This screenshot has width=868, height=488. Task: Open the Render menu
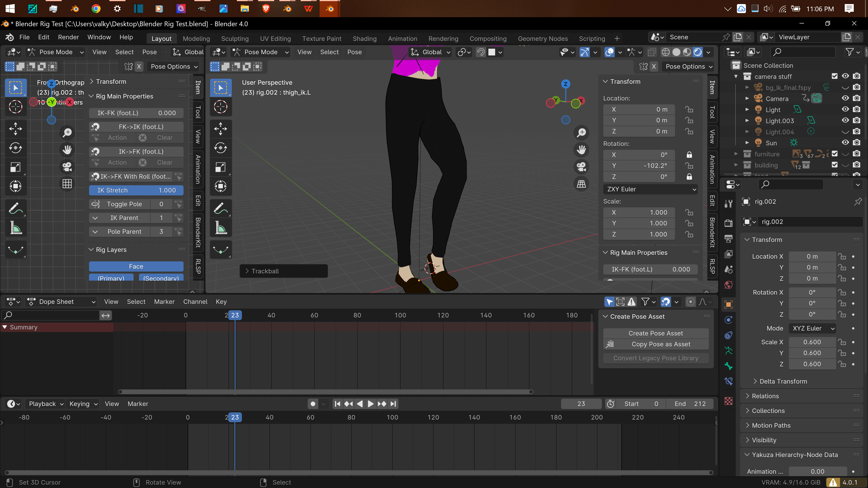tap(68, 37)
